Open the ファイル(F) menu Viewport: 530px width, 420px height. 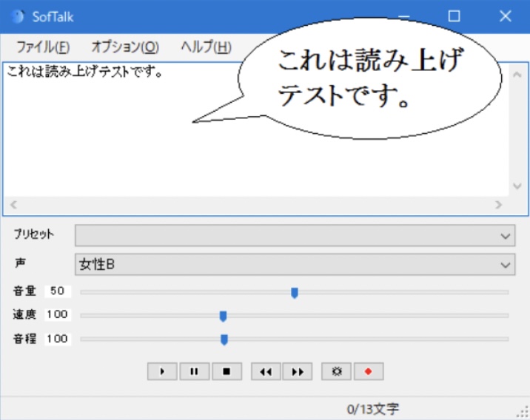(43, 47)
